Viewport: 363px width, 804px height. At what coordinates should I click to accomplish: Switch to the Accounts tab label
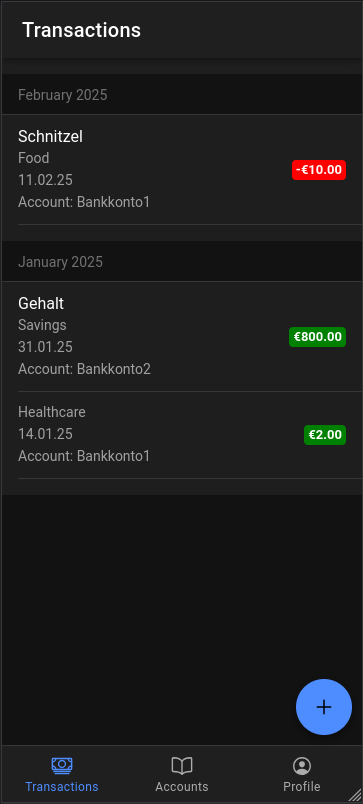(x=182, y=787)
